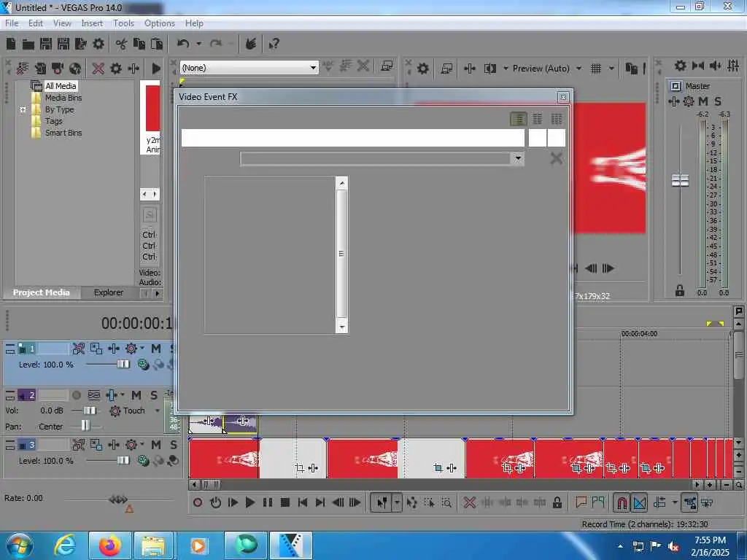Click the New project icon in main toolbar
Image resolution: width=747 pixels, height=560 pixels.
click(11, 44)
